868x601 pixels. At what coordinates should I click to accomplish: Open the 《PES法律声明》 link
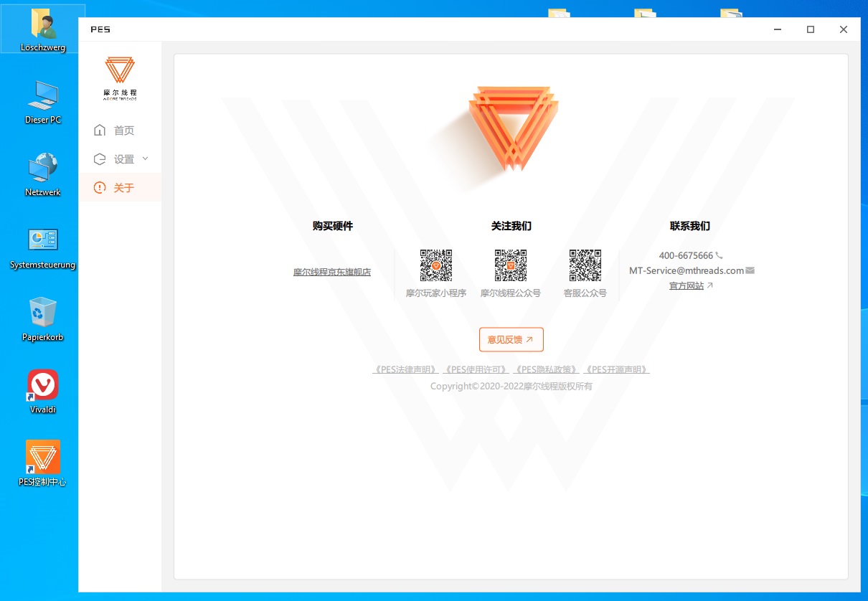(405, 370)
